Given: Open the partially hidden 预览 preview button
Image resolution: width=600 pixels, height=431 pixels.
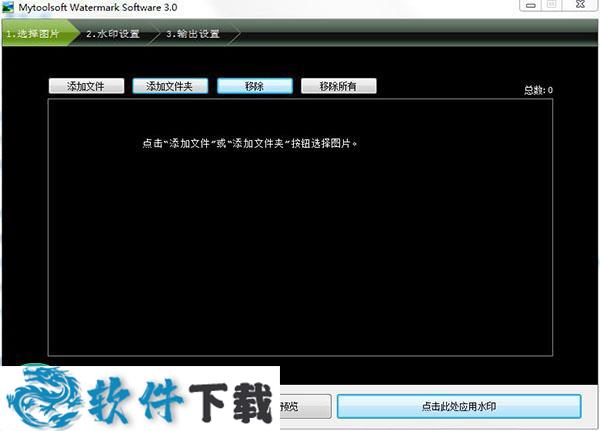Looking at the screenshot, I should [x=305, y=406].
